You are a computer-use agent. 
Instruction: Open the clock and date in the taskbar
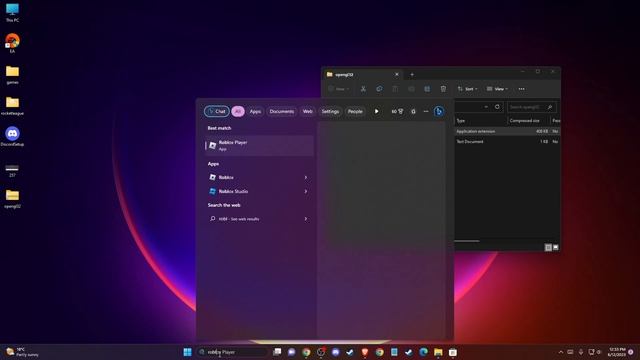[616, 352]
